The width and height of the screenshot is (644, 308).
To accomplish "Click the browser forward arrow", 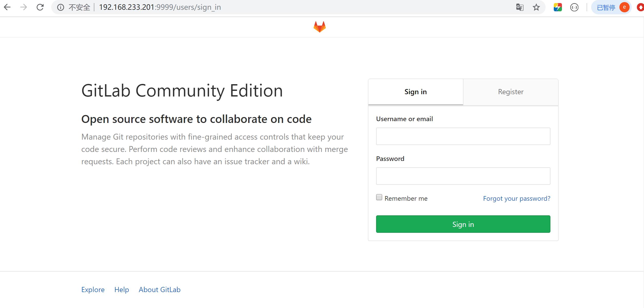I will click(24, 7).
